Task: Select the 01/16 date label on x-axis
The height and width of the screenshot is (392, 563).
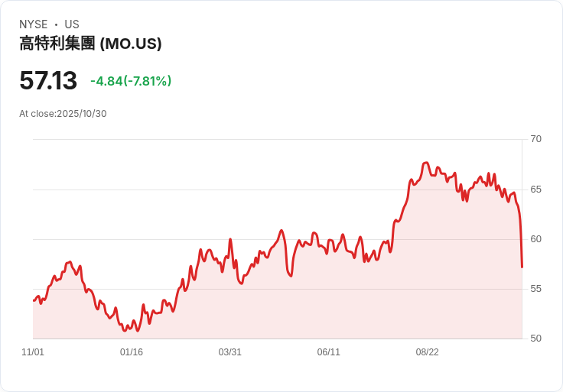Action: 132,352
